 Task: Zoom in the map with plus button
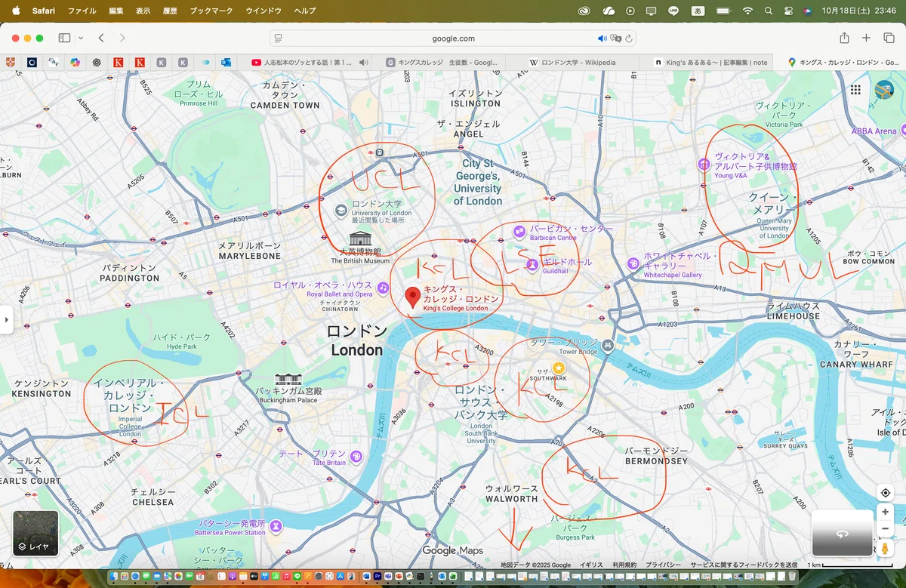[886, 512]
